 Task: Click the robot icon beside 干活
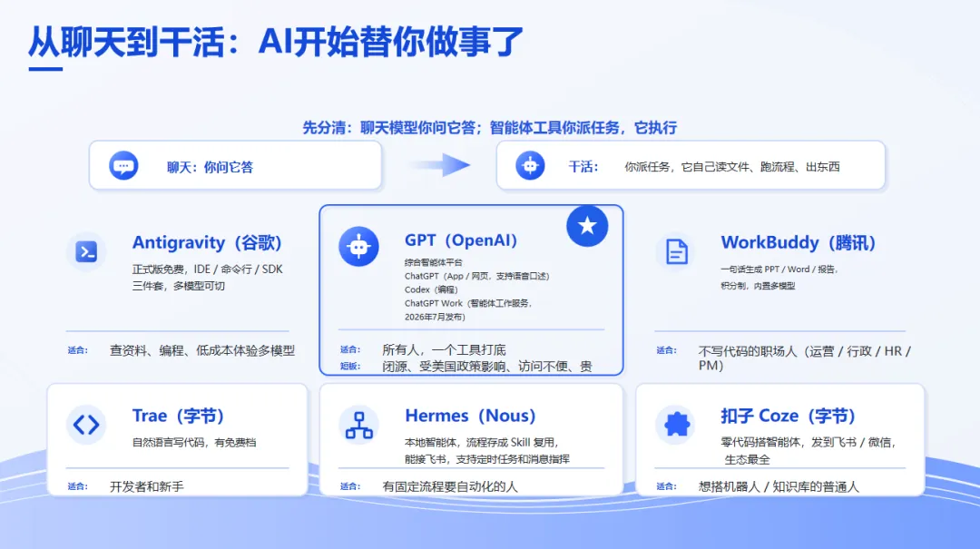(530, 166)
